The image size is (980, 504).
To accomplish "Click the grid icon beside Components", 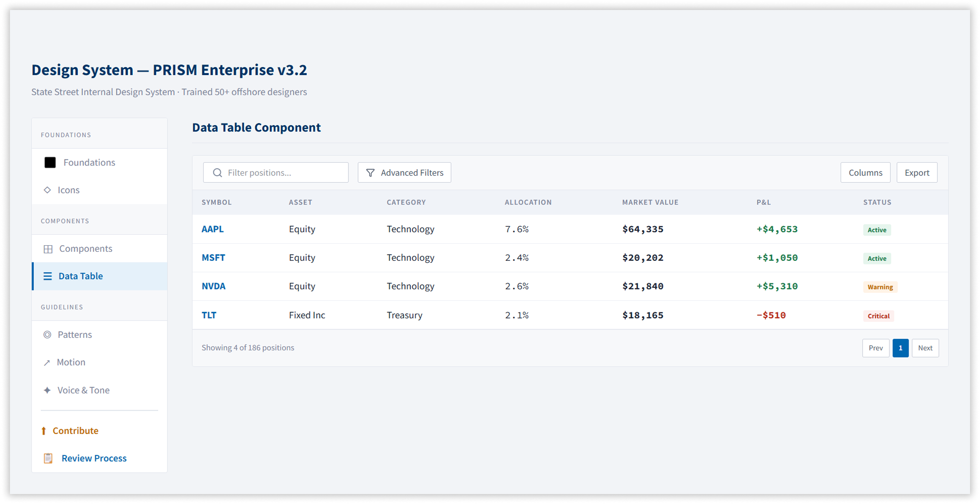I will point(48,249).
